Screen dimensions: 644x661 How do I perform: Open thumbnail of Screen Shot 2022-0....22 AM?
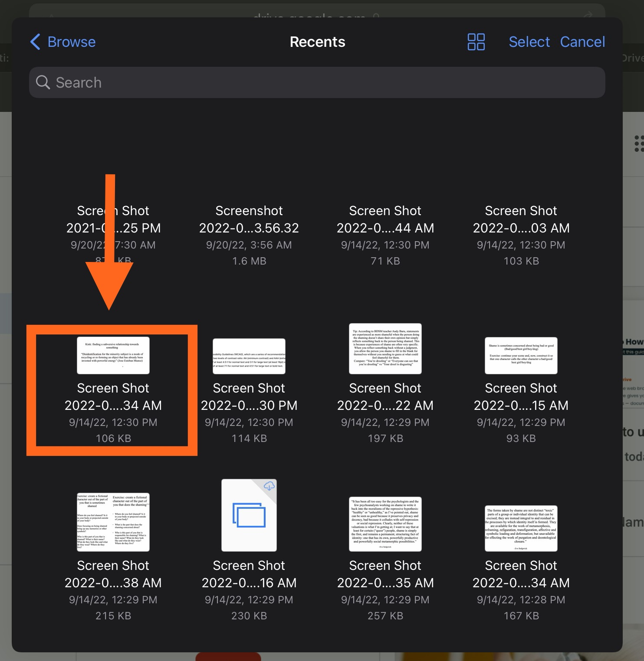tap(385, 349)
